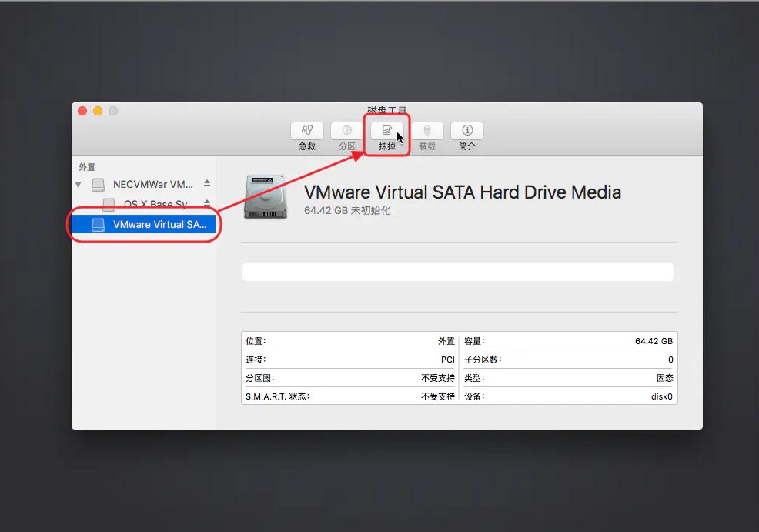Click the large hard drive image
This screenshot has width=759, height=532.
tap(266, 197)
